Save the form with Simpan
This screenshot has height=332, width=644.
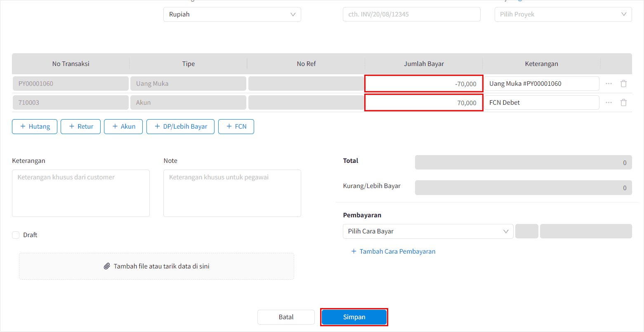tap(354, 317)
